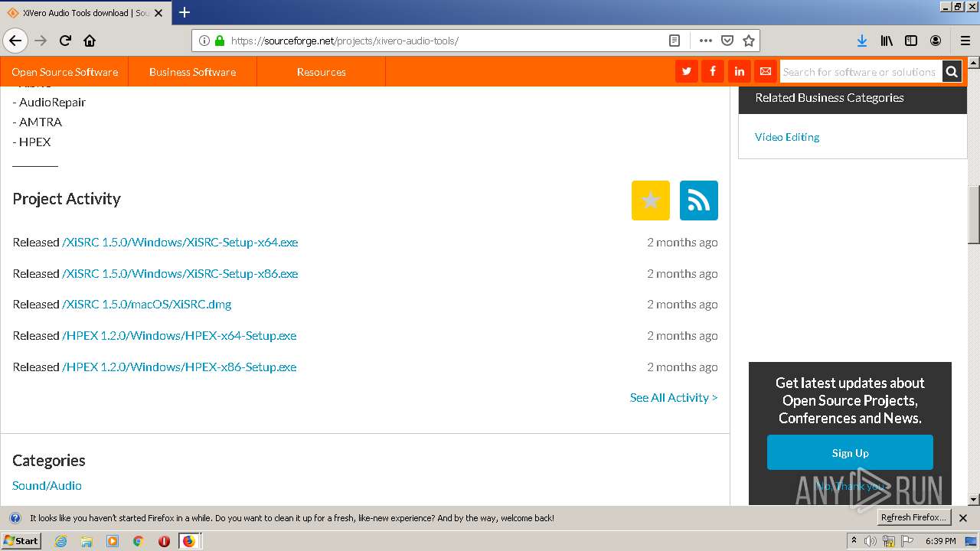Open XiSRC-Setup-x64.exe release link
This screenshot has width=980, height=551.
(x=180, y=242)
